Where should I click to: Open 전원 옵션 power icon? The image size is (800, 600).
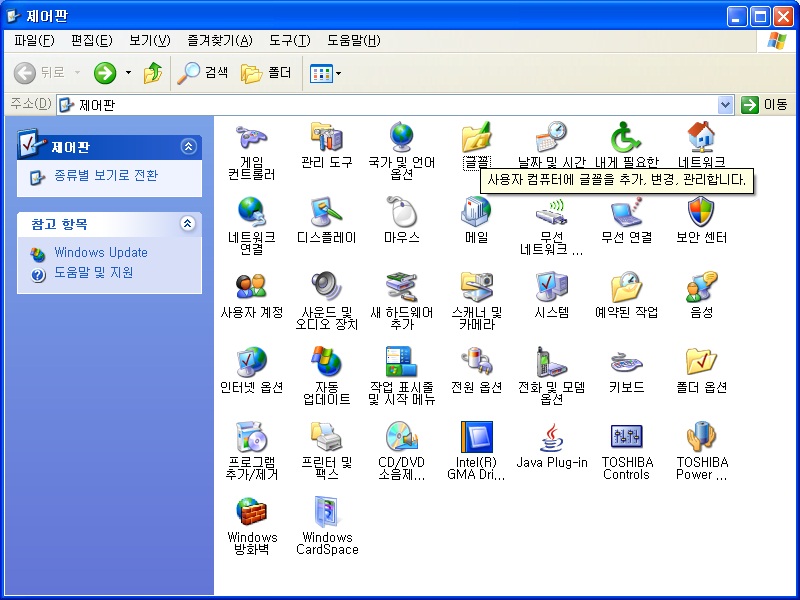(x=477, y=362)
